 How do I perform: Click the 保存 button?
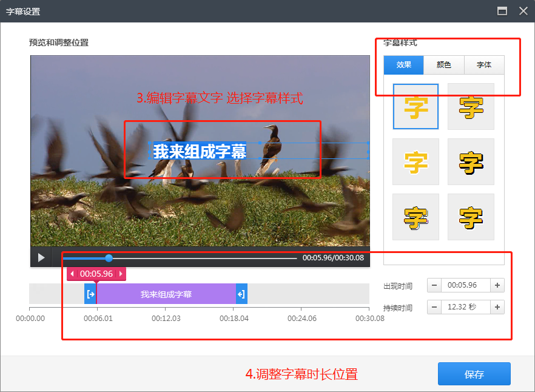pyautogui.click(x=474, y=374)
